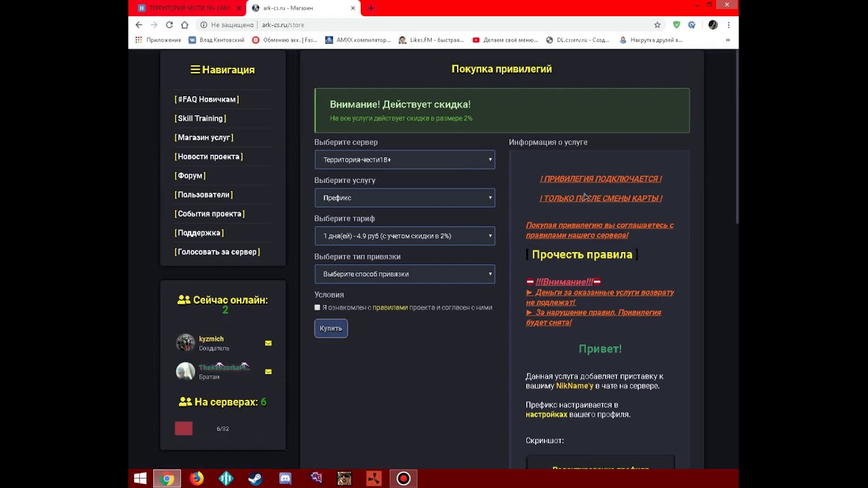Screen dimensions: 868x488
Task: Open Windows Start menu
Action: 140,479
